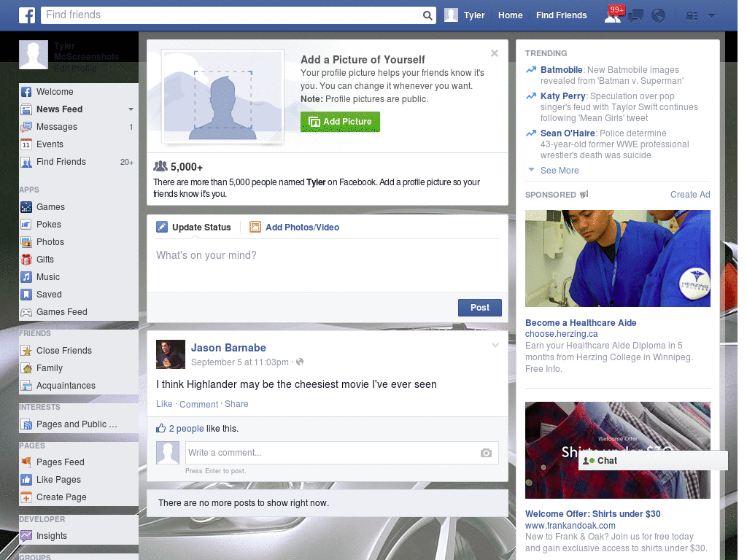Click Comment under Jason's post
The height and width of the screenshot is (560, 747).
[x=198, y=404]
